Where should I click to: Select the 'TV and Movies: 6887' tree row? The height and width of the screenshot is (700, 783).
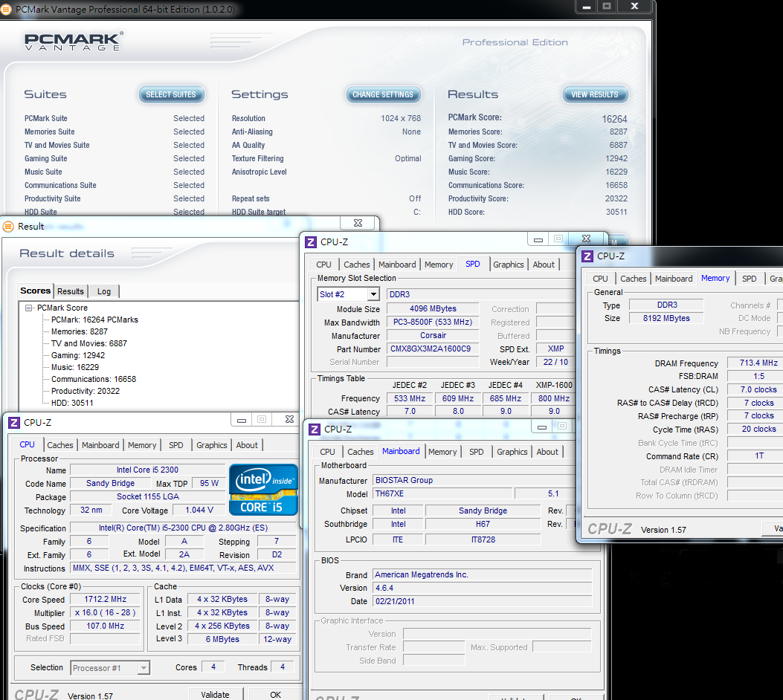click(89, 344)
